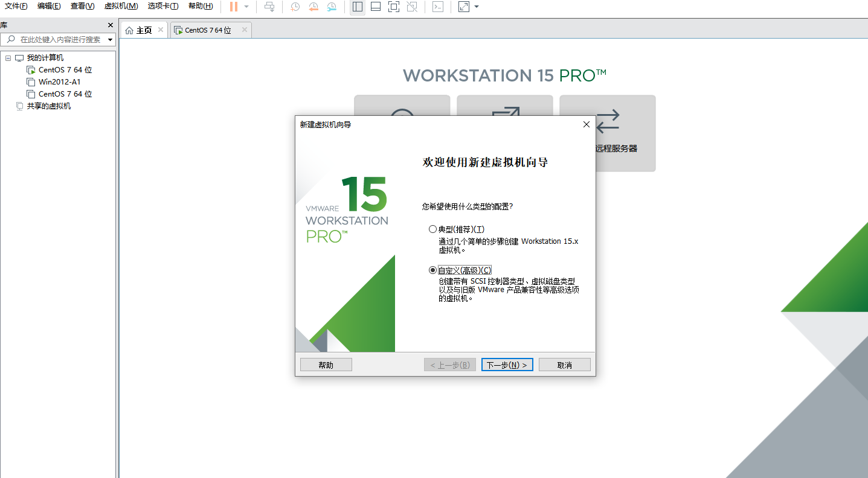The image size is (868, 478).
Task: Select Win2012-A1 in the library
Action: click(59, 82)
